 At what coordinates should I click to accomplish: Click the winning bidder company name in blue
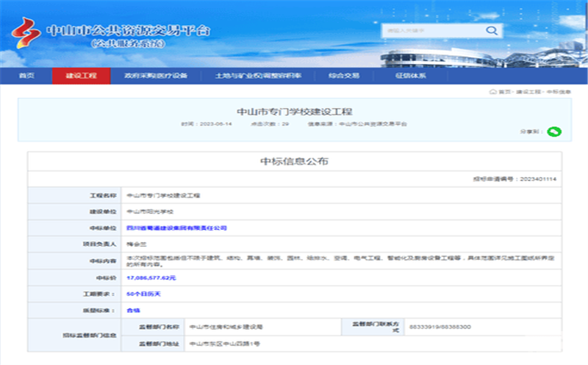click(176, 228)
